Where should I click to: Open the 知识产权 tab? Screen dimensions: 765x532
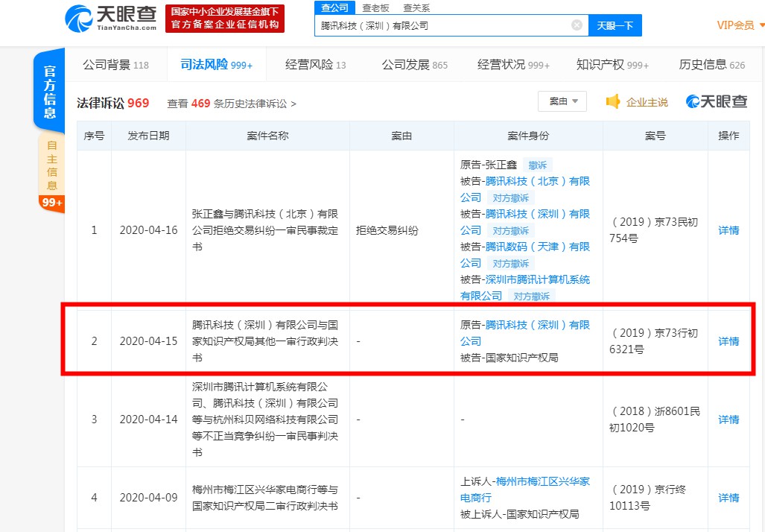[612, 64]
